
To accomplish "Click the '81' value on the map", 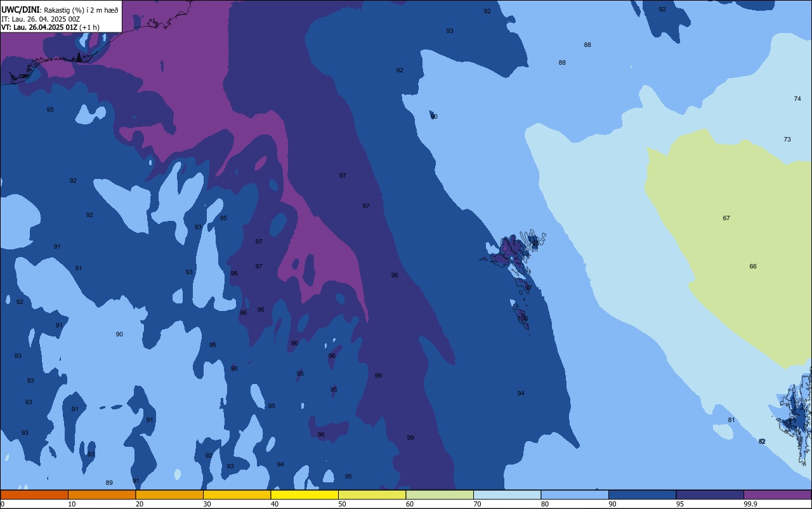I will tap(731, 420).
